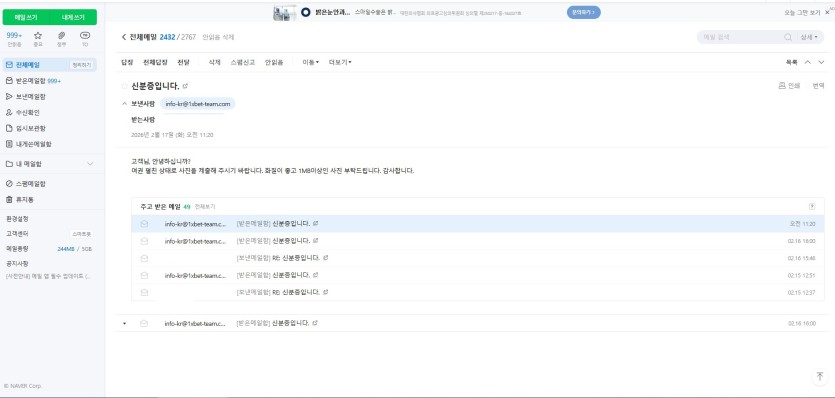Go to previous mail with up arrow
835x398 pixels.
(x=808, y=62)
